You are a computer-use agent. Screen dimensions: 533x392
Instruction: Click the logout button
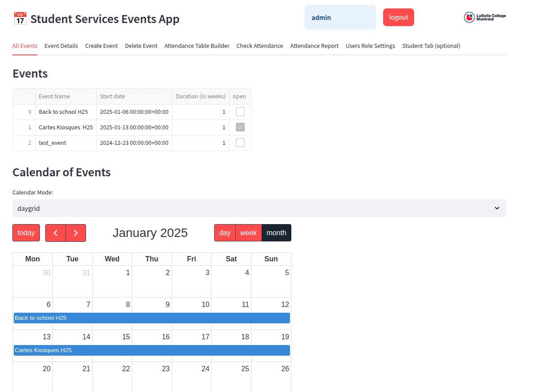[x=398, y=17]
